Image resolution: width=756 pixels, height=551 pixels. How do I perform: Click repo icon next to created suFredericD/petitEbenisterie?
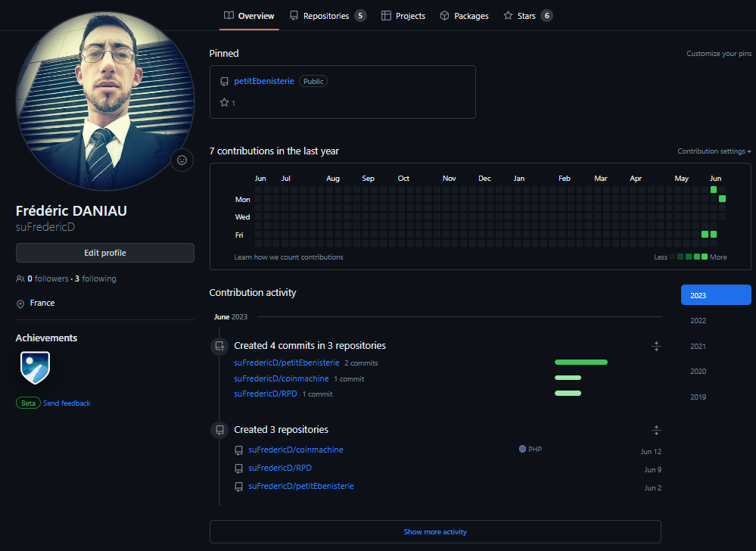(238, 487)
